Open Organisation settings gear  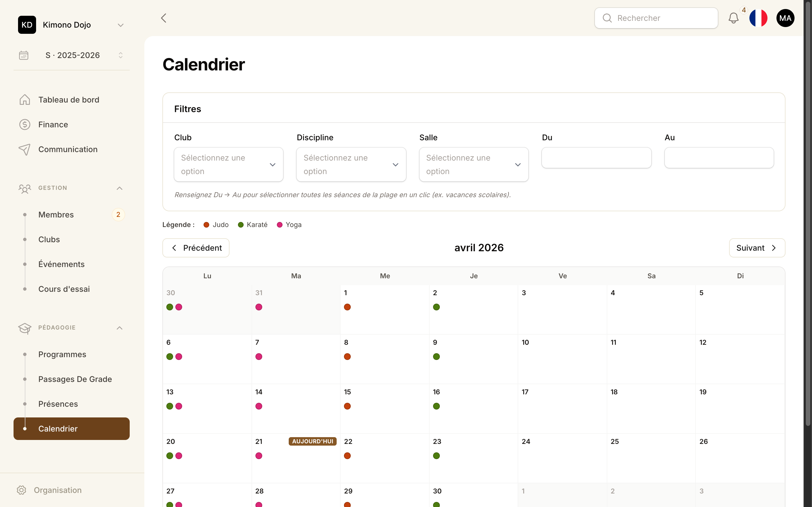pos(21,490)
